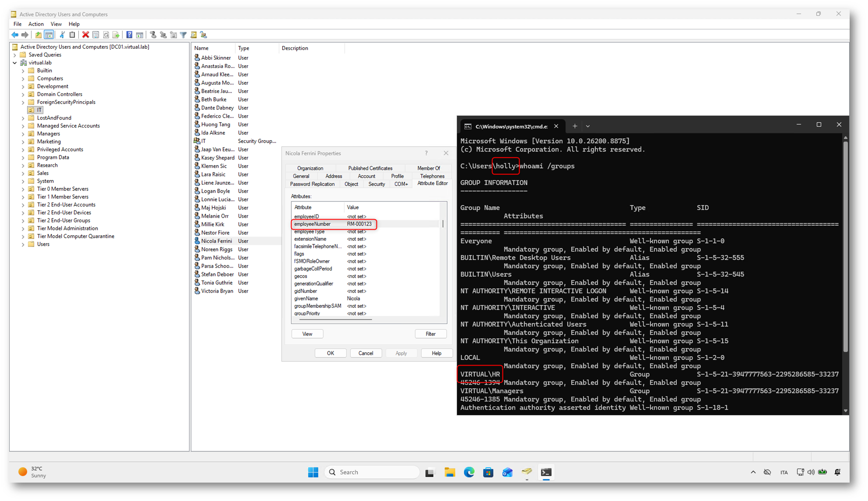Click the Create New Group icon

pos(163,35)
